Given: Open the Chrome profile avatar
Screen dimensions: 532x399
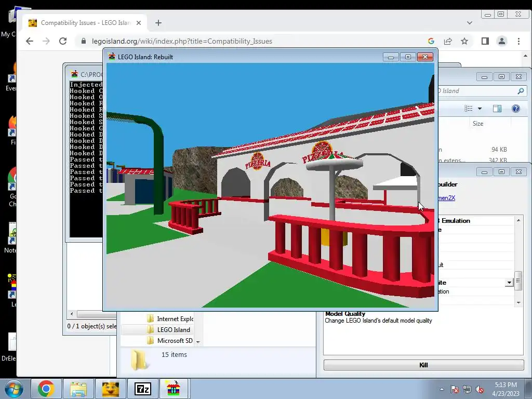Looking at the screenshot, I should (502, 41).
